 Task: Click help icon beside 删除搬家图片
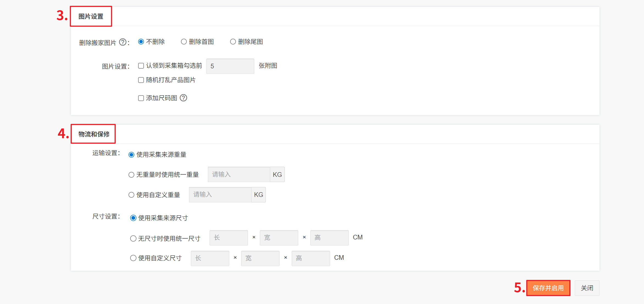coord(123,42)
